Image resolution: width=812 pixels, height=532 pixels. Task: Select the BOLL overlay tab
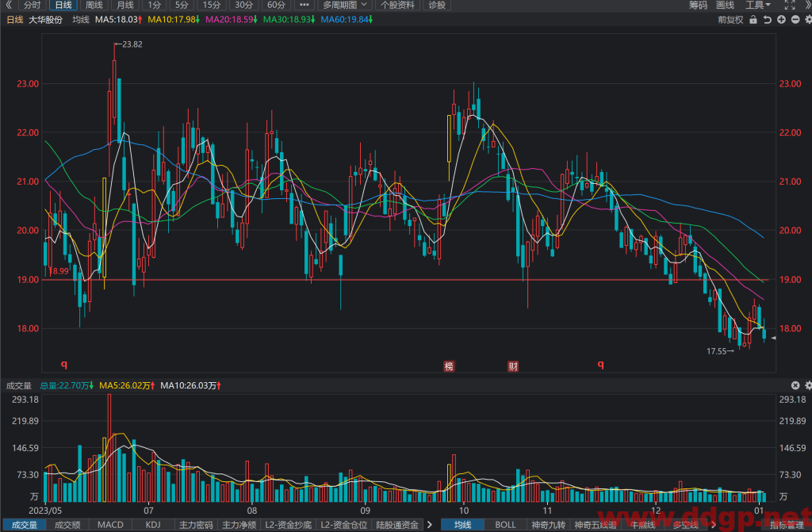tap(505, 525)
